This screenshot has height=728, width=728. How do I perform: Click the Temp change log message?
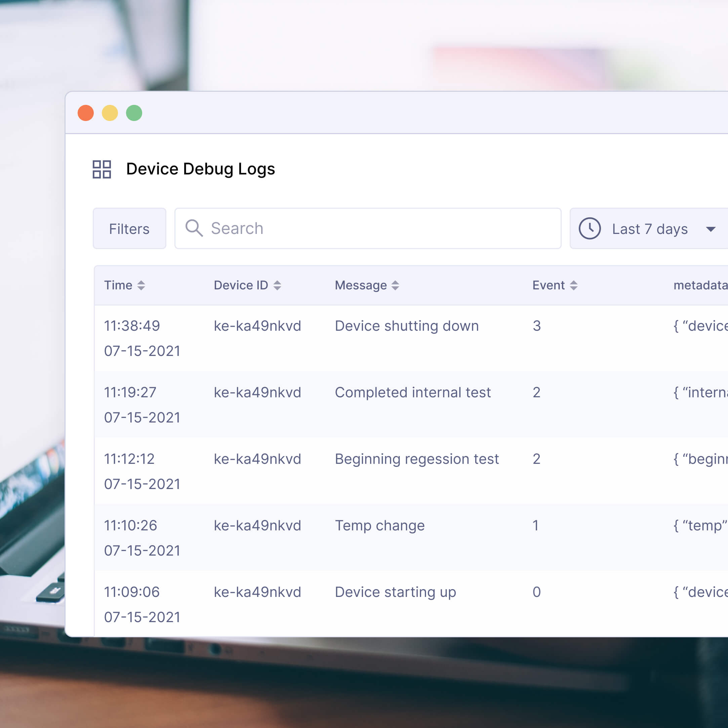pyautogui.click(x=379, y=526)
